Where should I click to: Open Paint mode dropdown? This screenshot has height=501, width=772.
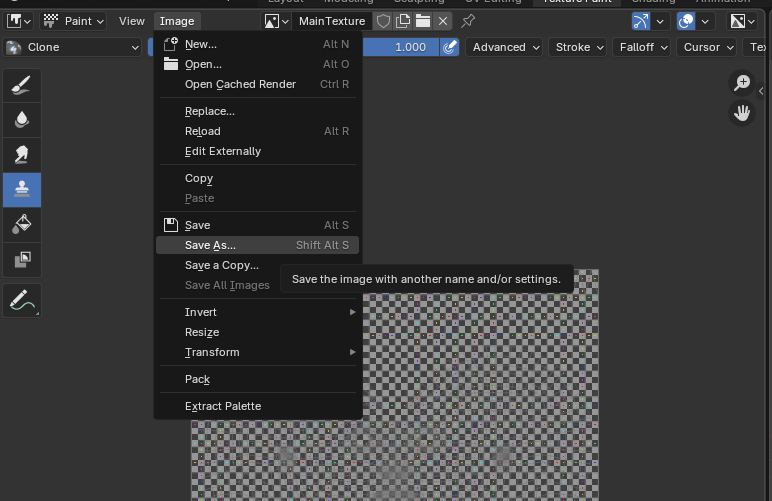[x=73, y=21]
